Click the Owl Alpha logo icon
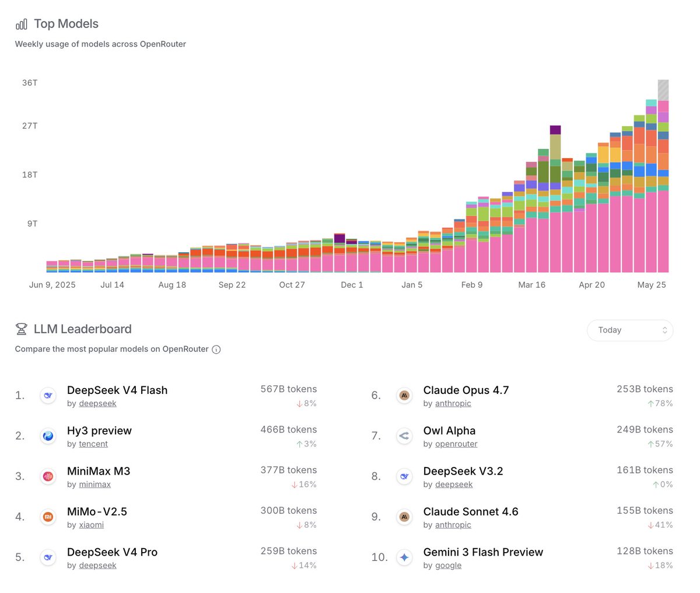The image size is (700, 593). [x=404, y=436]
